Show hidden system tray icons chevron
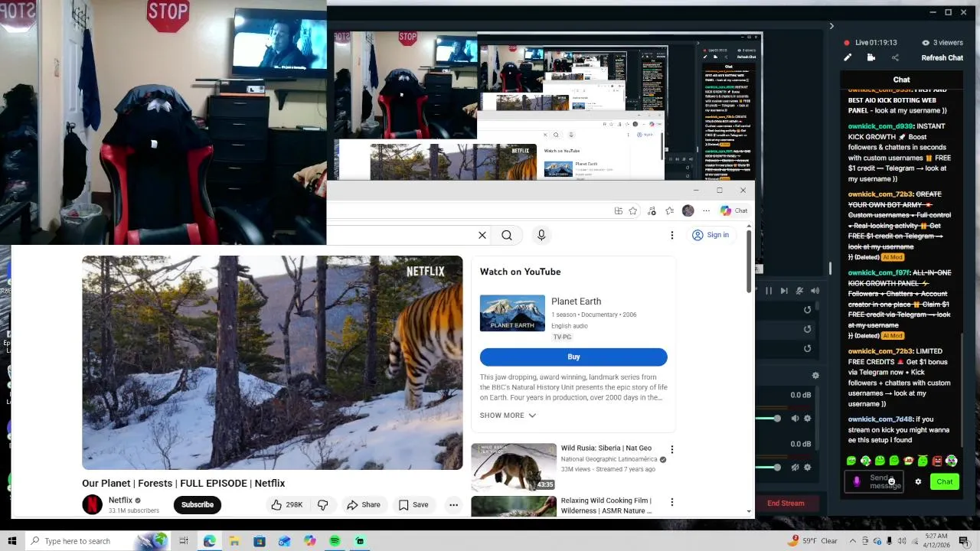Image resolution: width=980 pixels, height=551 pixels. 853,541
